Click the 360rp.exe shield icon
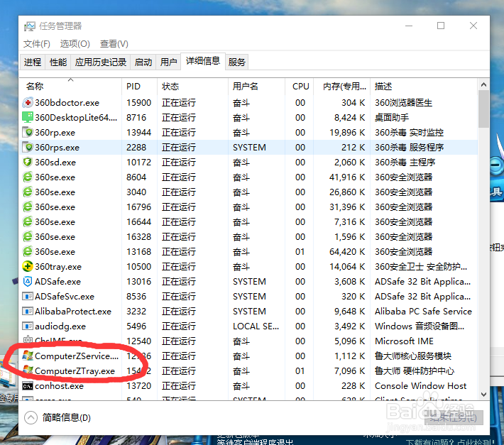 [28, 133]
